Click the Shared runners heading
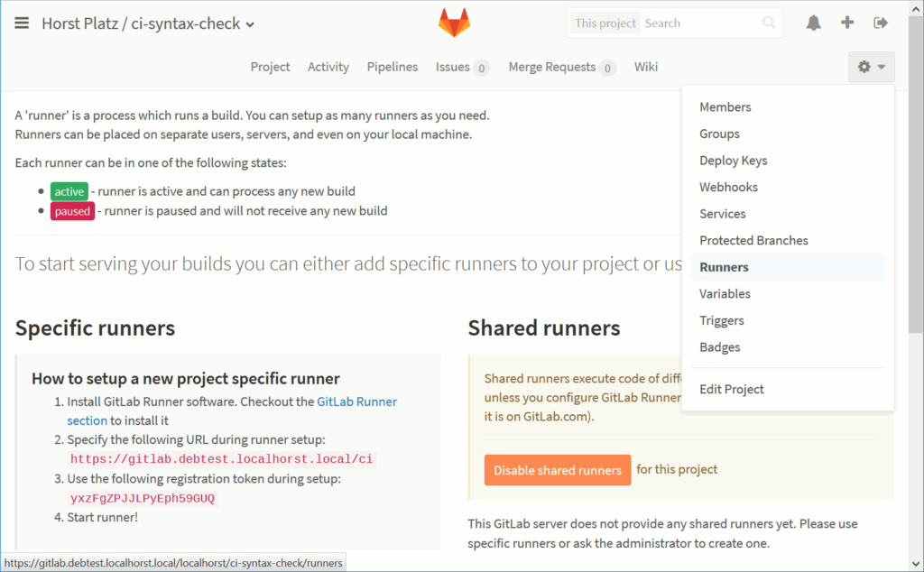Screen dimensions: 924x572 (x=544, y=328)
